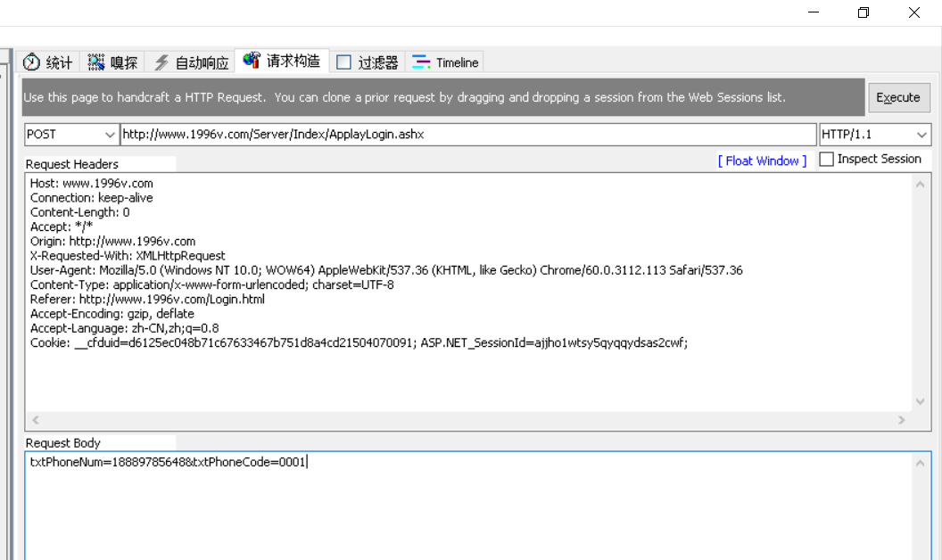Click the 请求构造 composer tab icon

click(252, 61)
